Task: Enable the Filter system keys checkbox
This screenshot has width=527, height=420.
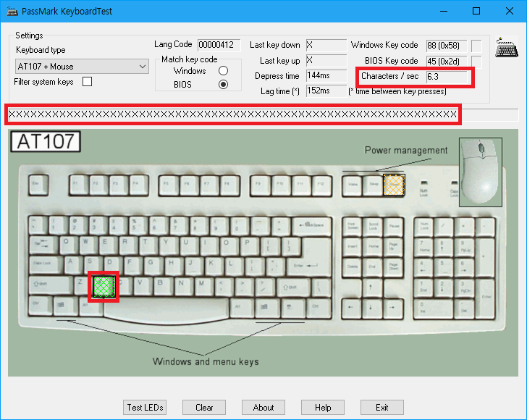Action: 88,82
